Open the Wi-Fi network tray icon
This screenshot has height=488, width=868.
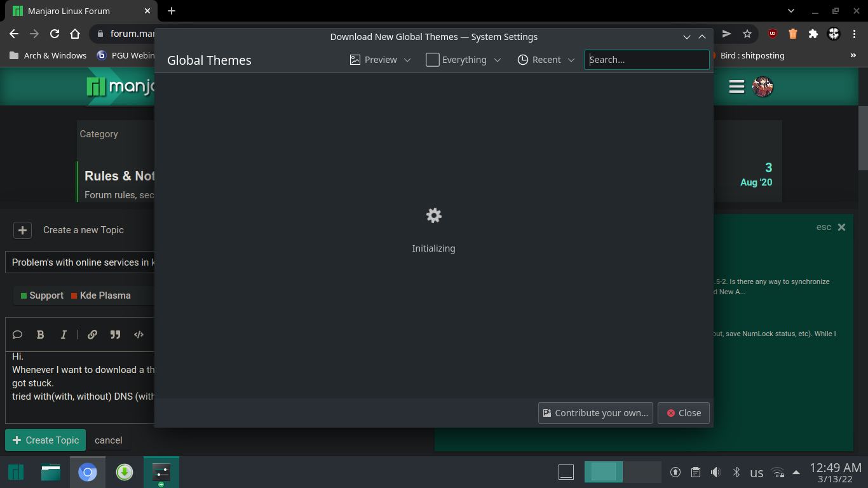(777, 472)
